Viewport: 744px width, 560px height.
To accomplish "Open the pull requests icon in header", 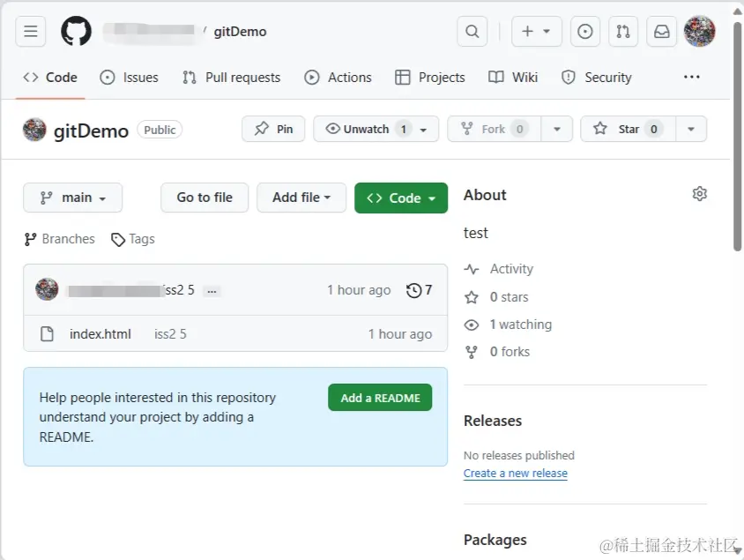I will point(623,32).
